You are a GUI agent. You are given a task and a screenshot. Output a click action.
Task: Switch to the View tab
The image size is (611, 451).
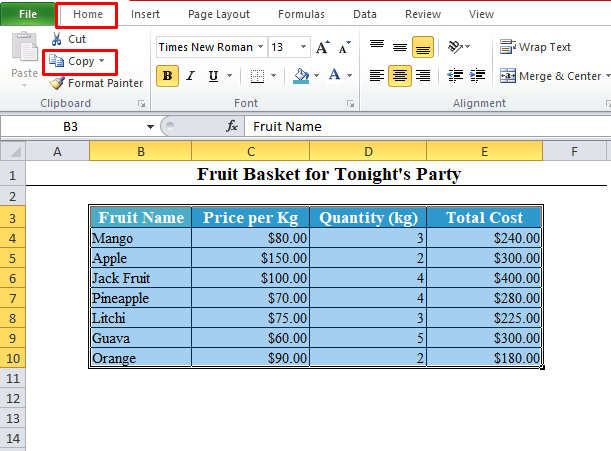[x=481, y=14]
